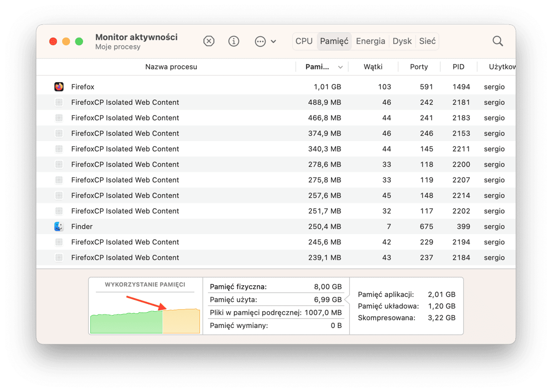
Task: Click the Finder icon in the process list
Action: click(x=59, y=226)
